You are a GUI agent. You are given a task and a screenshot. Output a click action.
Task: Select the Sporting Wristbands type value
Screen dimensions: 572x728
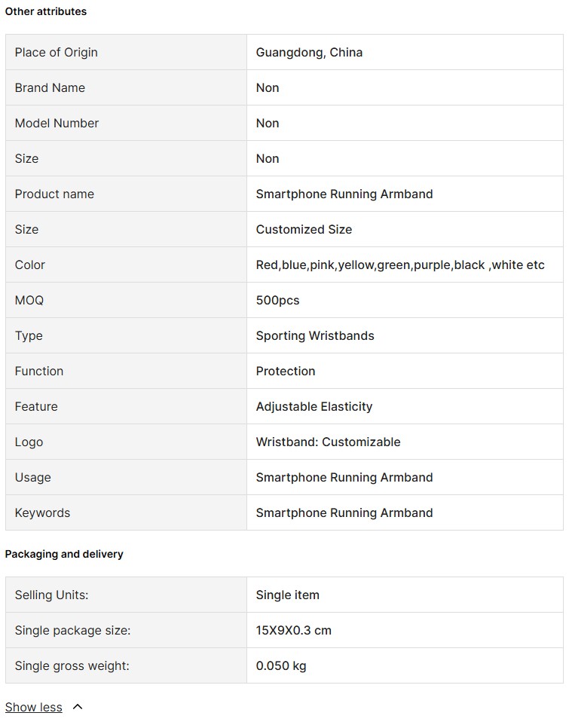tap(315, 335)
